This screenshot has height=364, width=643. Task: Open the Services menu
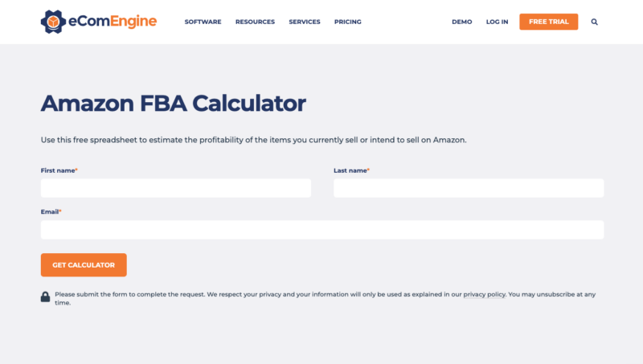click(305, 22)
